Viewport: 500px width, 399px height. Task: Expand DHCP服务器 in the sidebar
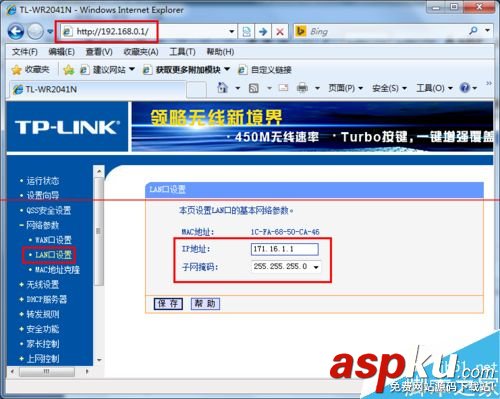coord(47,299)
